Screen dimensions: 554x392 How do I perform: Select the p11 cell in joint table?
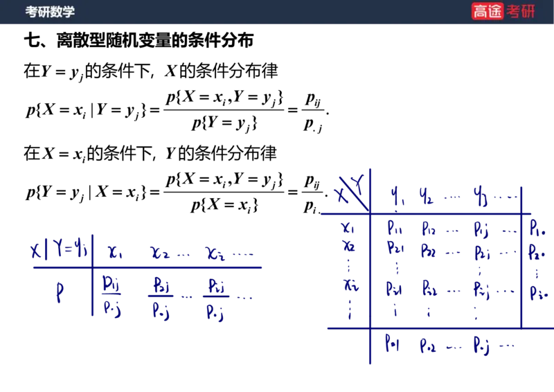click(395, 227)
